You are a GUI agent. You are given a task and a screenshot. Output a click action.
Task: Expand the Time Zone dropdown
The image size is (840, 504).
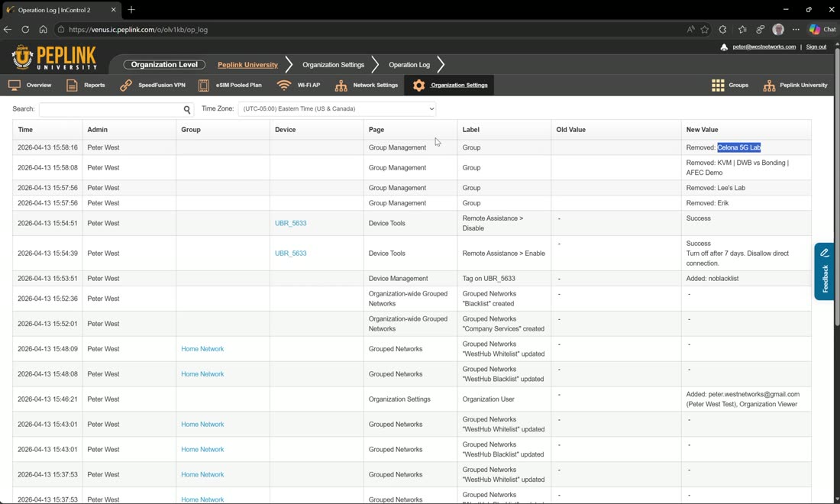(337, 108)
